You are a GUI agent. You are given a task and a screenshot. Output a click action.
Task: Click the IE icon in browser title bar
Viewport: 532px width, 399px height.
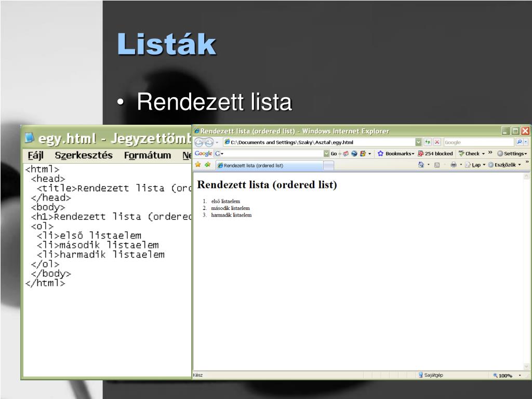pyautogui.click(x=196, y=131)
